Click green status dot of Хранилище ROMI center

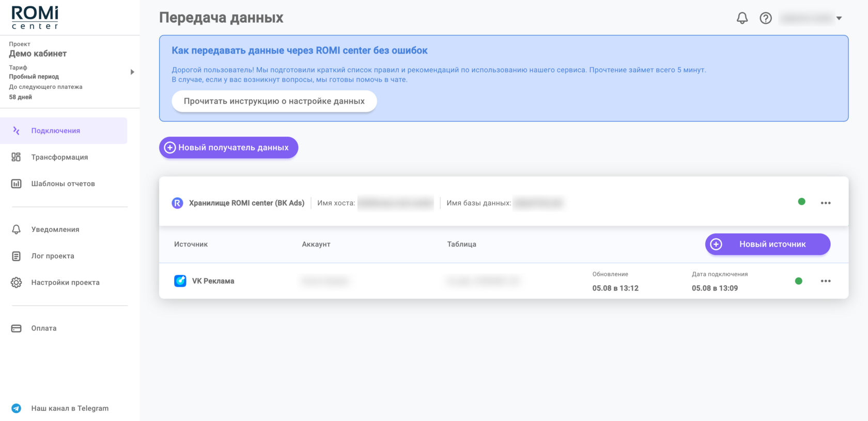click(801, 201)
